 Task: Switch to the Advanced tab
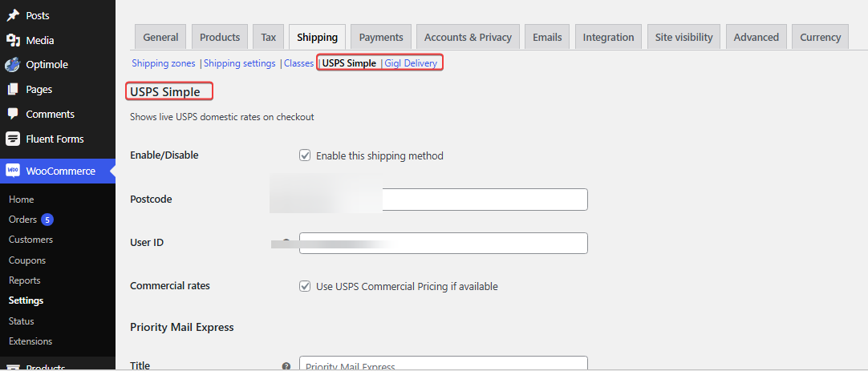pyautogui.click(x=756, y=37)
